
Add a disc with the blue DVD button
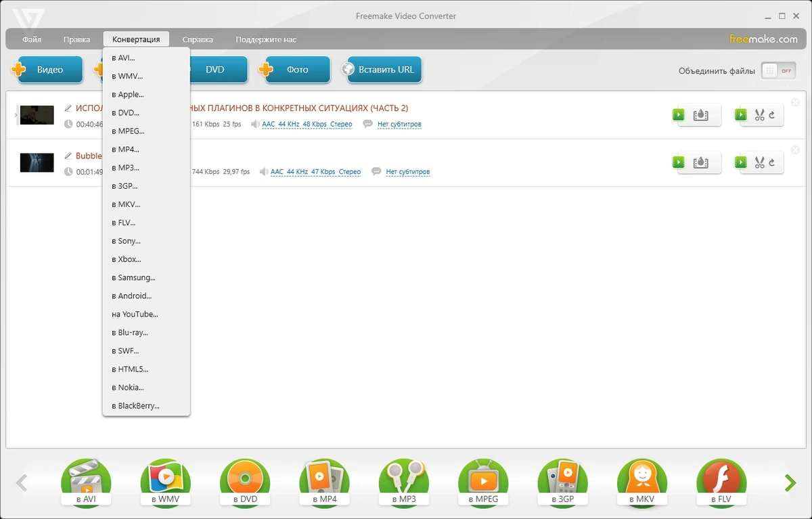(x=219, y=70)
